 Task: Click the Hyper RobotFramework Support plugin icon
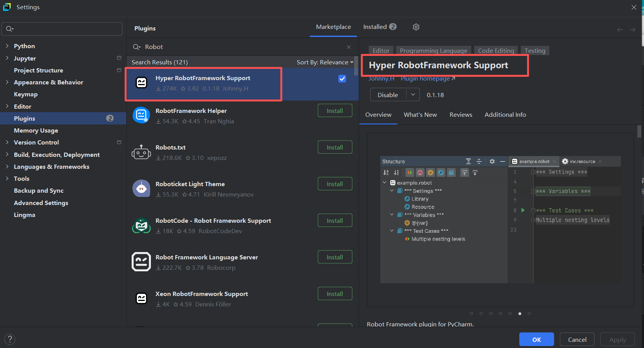click(141, 82)
